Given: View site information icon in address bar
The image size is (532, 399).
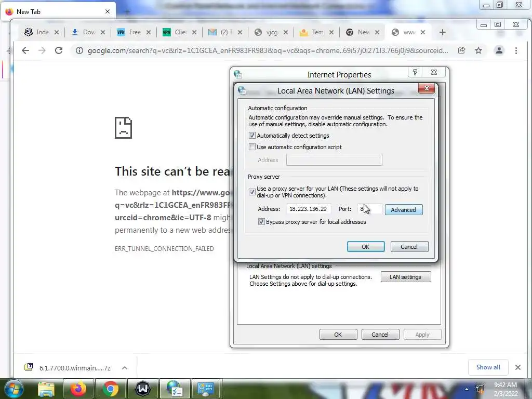Looking at the screenshot, I should (x=79, y=50).
